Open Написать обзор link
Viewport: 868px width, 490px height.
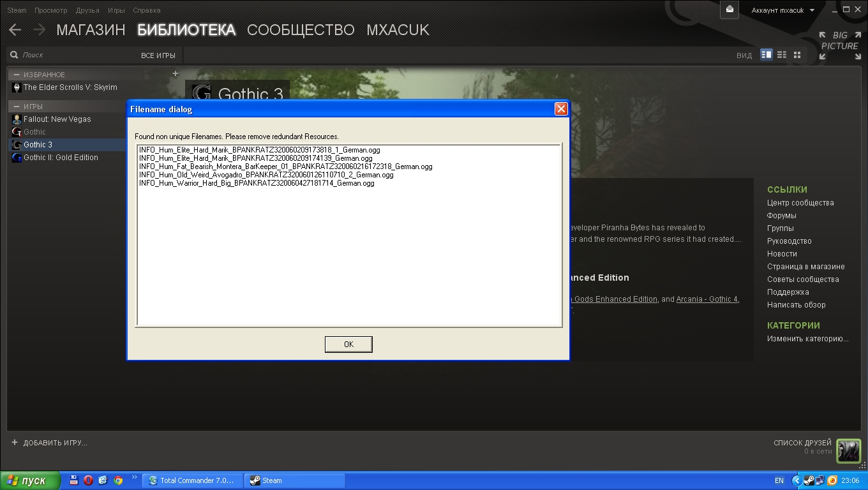797,305
